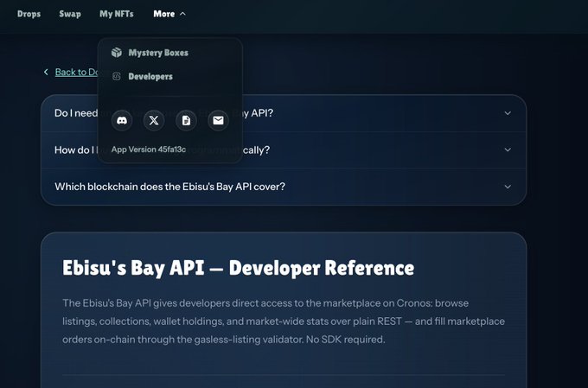
Task: Click the paragraph starting 'The Ebisu's Bay API gives'
Action: pyautogui.click(x=284, y=321)
